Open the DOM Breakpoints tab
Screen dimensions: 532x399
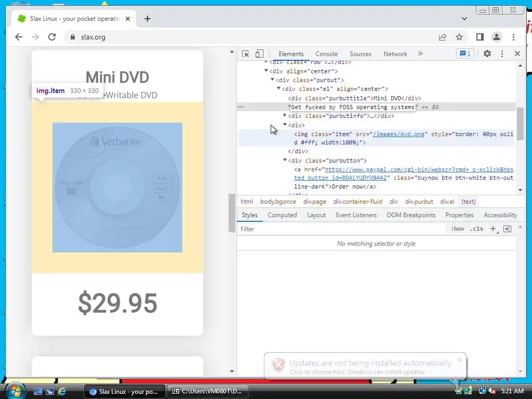(411, 215)
